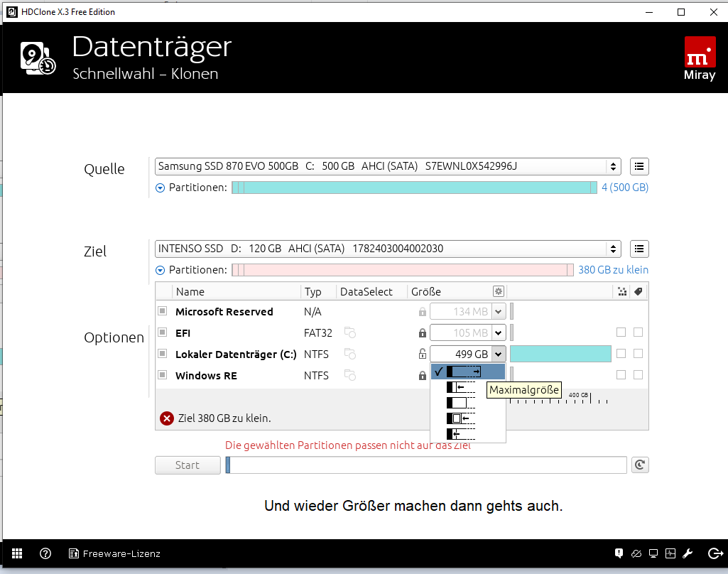Select the INTENSO SSD target combo box
728x574 pixels.
point(388,249)
